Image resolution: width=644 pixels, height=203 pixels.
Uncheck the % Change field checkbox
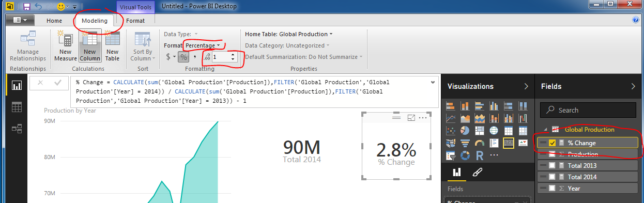point(552,143)
